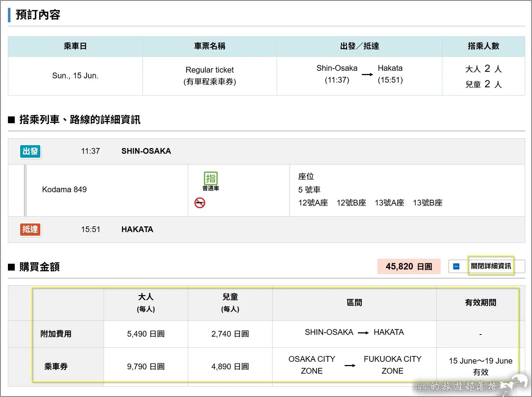Click the 兒童 2 人 passenger count
The image size is (532, 397).
(483, 84)
